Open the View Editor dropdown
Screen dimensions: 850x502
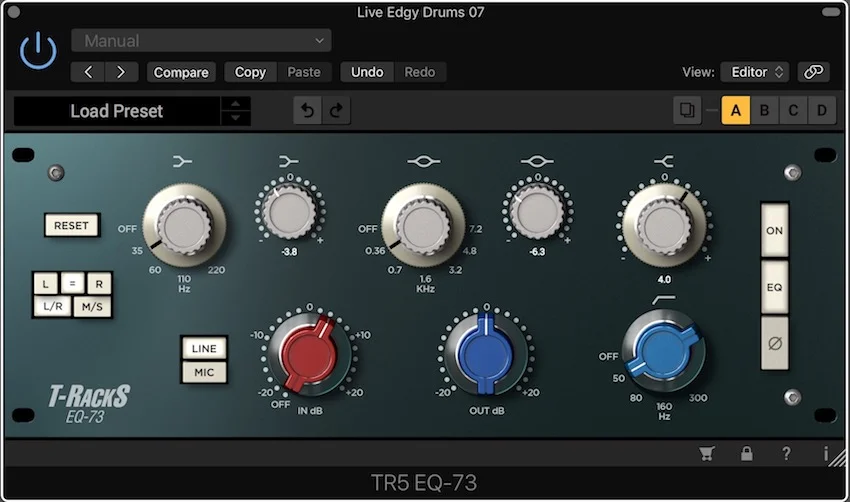755,72
